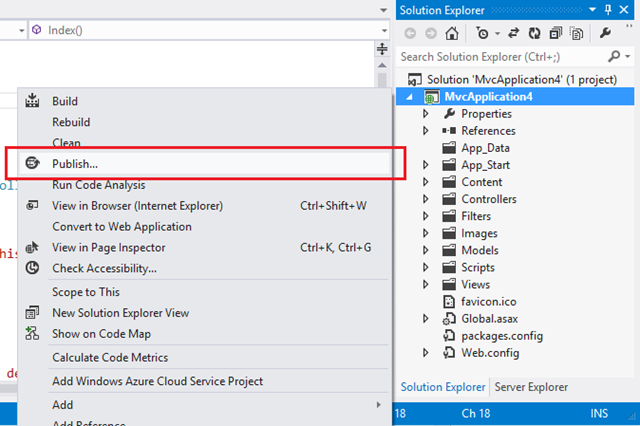Click the Home icon in Solution Explorer toolbar

point(451,33)
